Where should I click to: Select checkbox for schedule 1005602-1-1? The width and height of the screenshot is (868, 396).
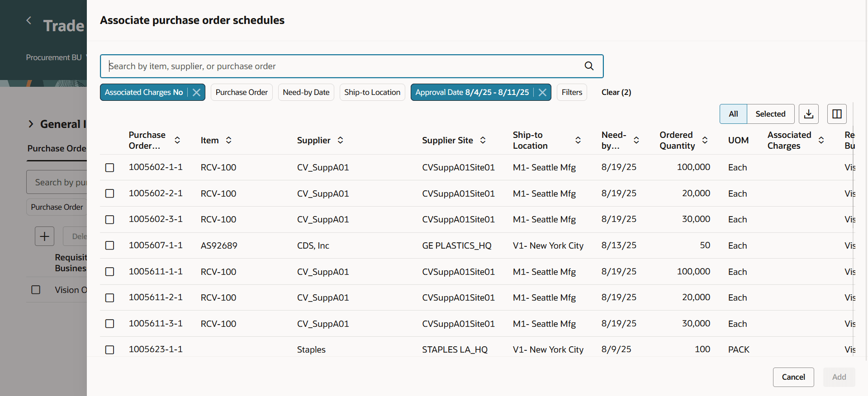(109, 168)
